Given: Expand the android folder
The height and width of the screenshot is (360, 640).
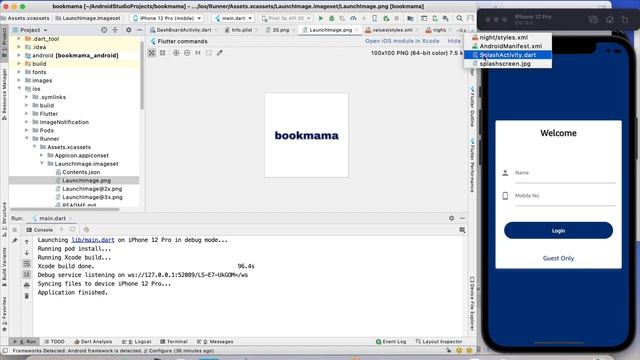Looking at the screenshot, I should point(19,55).
